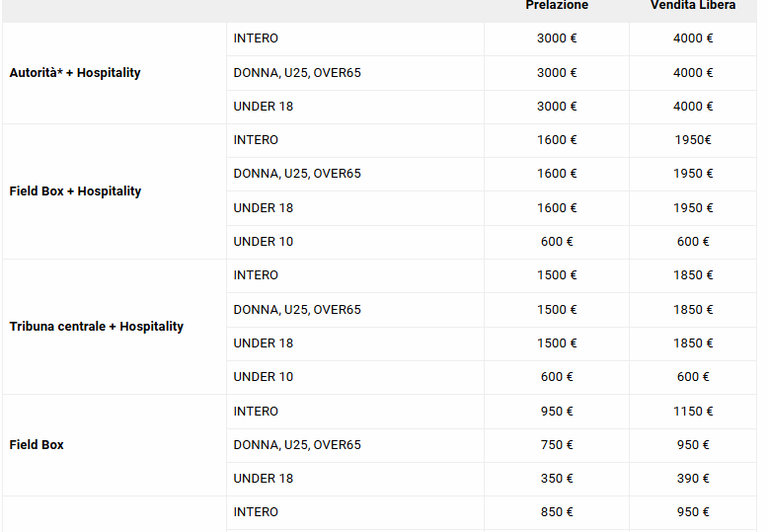
Task: Click INTERO under Autorità* + Hospitality
Action: coord(256,38)
